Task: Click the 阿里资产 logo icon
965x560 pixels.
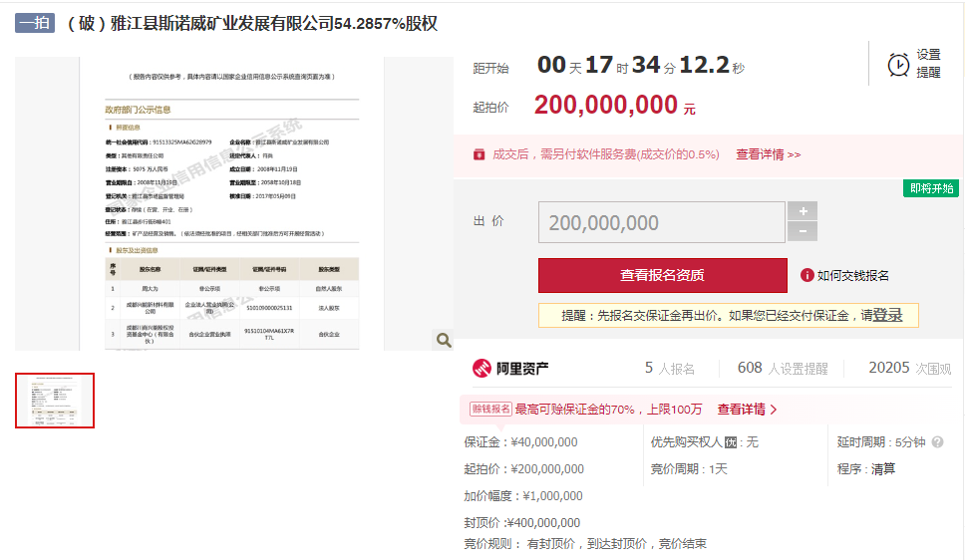Action: (482, 368)
